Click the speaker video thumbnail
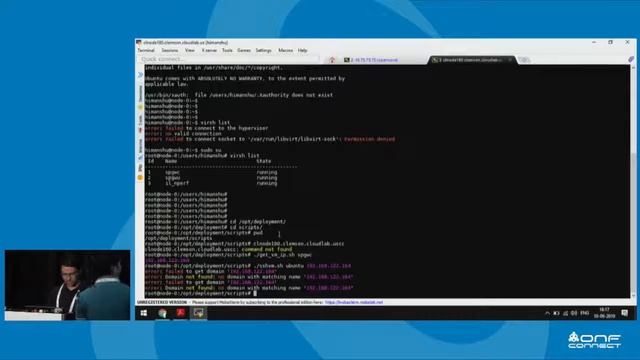The image size is (640, 360). click(x=67, y=285)
